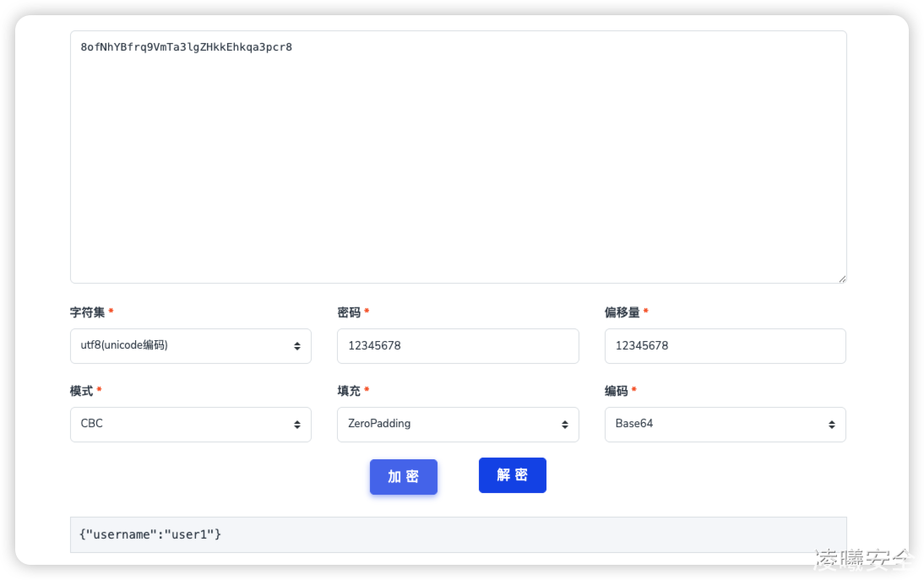Click the 凌曦安全 watermark text
Viewport: 924px width, 580px height.
pyautogui.click(x=863, y=559)
